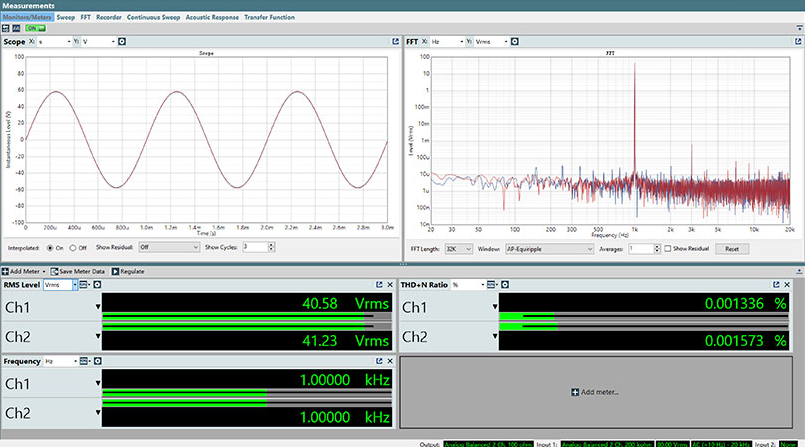
Task: Enable FFT Show Residual checkbox
Action: click(669, 248)
